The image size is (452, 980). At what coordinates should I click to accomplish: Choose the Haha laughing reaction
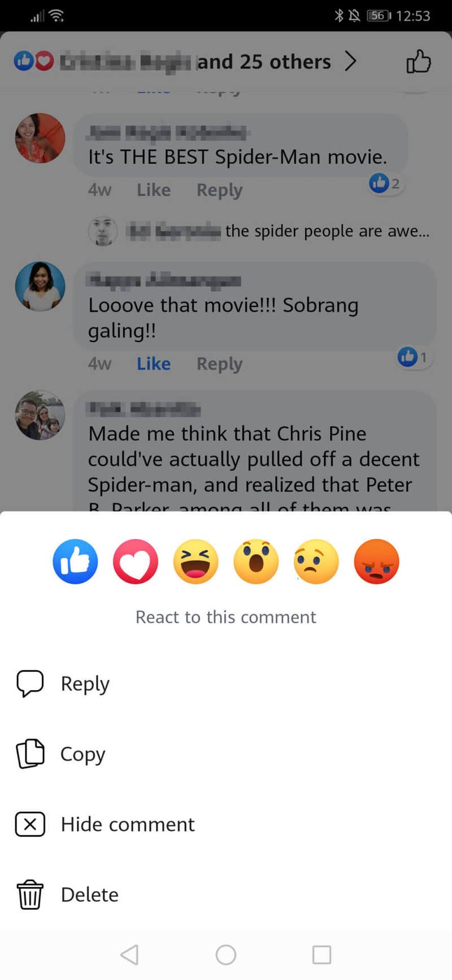coord(195,561)
